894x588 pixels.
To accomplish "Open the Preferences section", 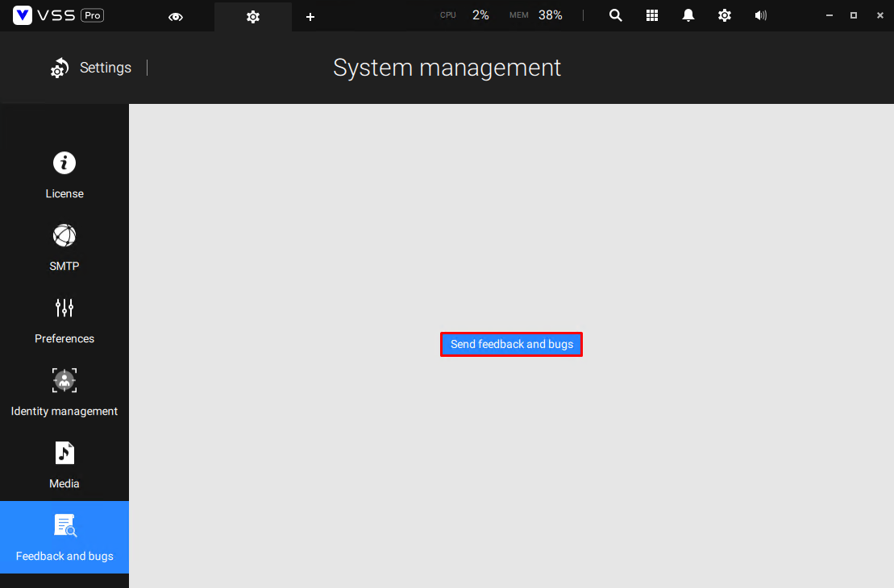I will (x=64, y=321).
